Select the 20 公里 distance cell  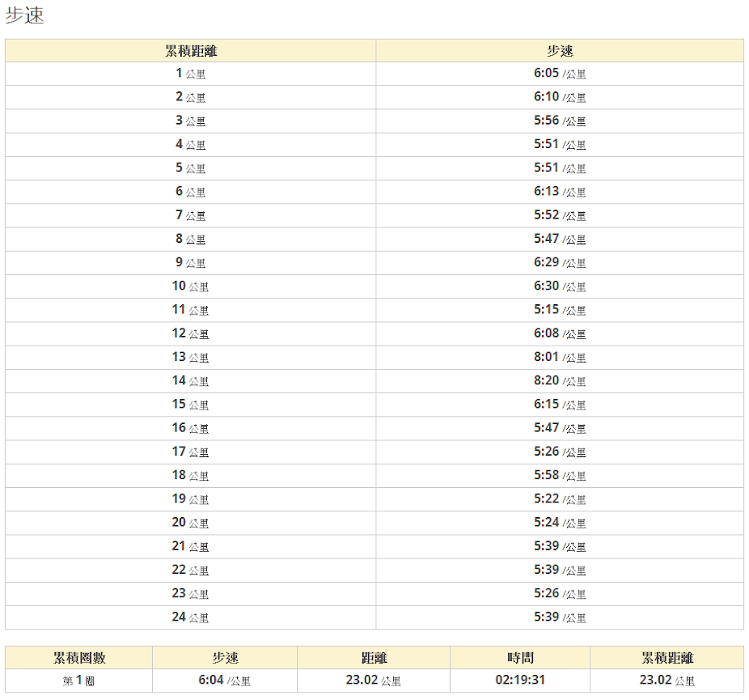tap(191, 523)
